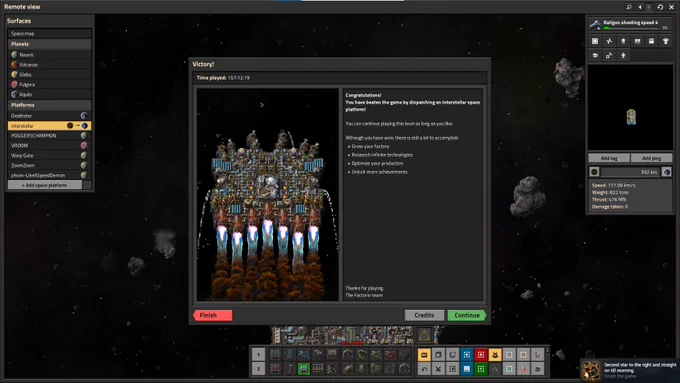The width and height of the screenshot is (680, 383).
Task: Click the paste shortcut in top row
Action: (x=452, y=355)
